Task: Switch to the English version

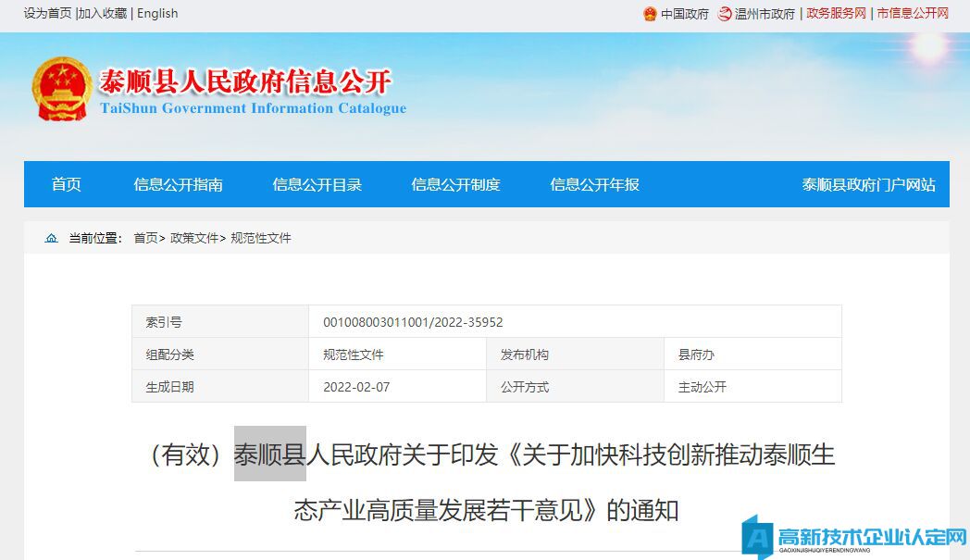Action: (157, 14)
